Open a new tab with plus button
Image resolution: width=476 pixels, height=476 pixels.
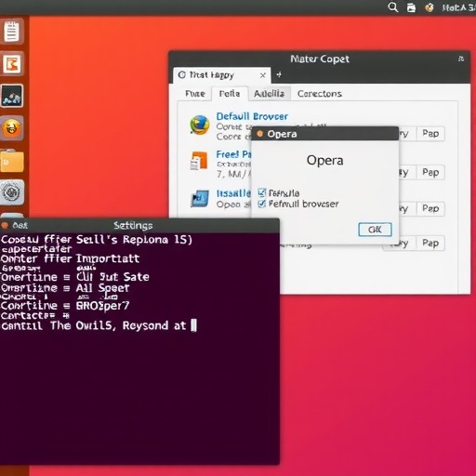[279, 74]
